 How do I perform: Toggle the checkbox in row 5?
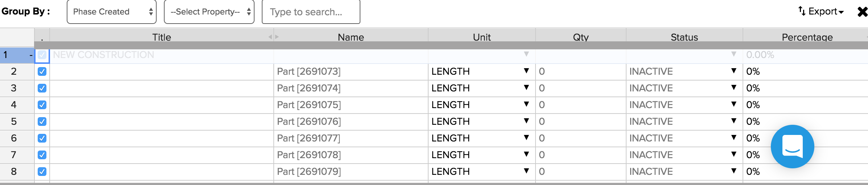click(42, 122)
